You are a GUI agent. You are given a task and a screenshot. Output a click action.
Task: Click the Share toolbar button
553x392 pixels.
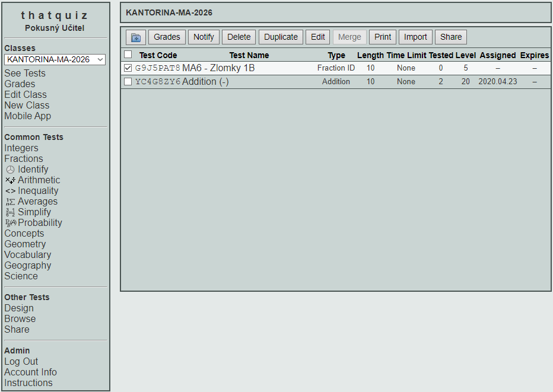[451, 37]
